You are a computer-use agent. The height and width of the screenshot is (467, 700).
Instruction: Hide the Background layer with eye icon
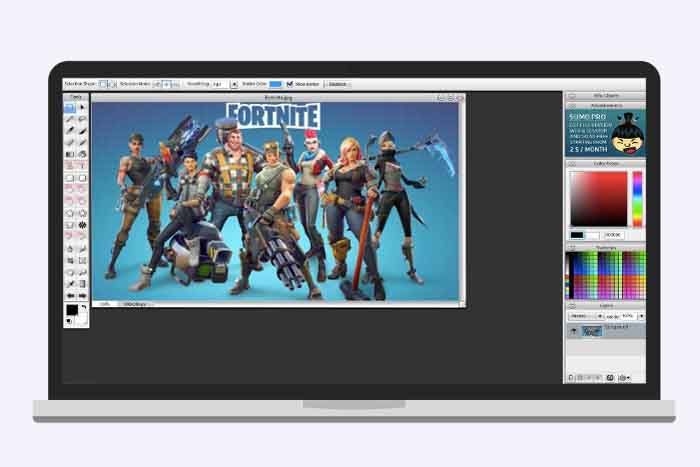tap(574, 331)
